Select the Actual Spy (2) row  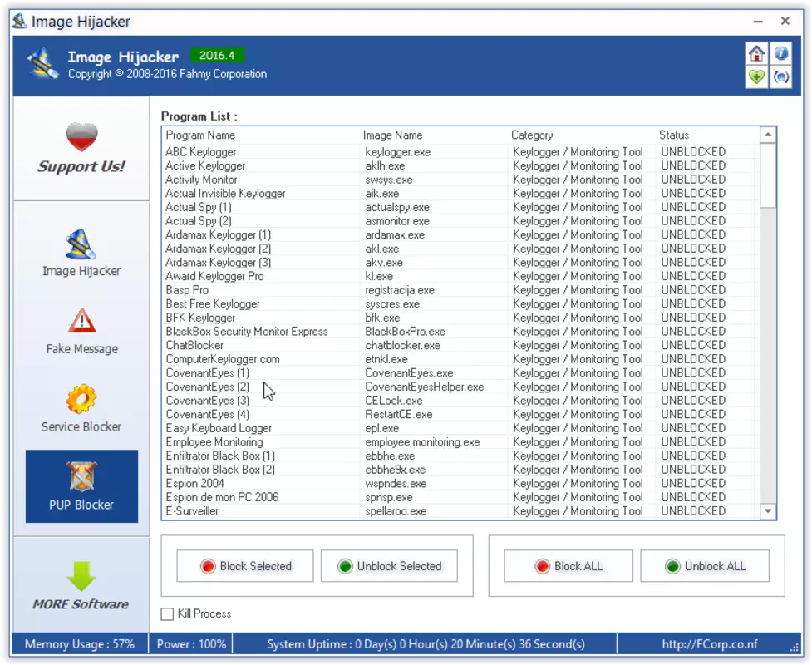[460, 221]
